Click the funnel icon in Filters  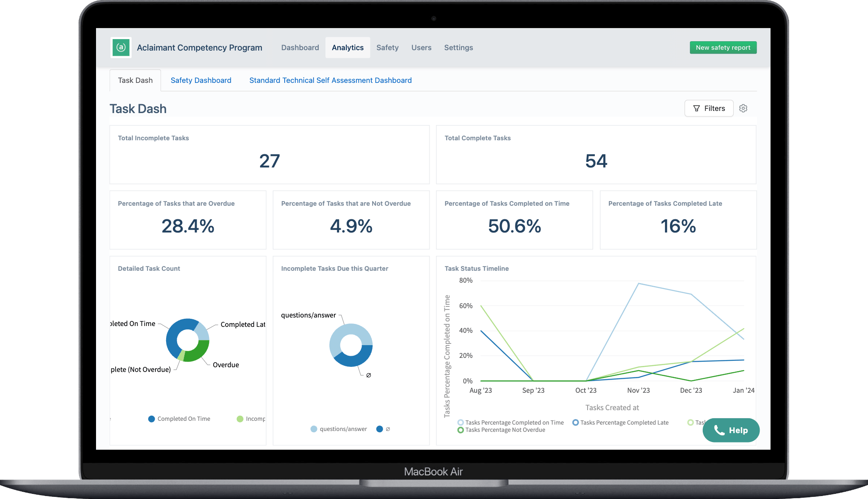(696, 108)
